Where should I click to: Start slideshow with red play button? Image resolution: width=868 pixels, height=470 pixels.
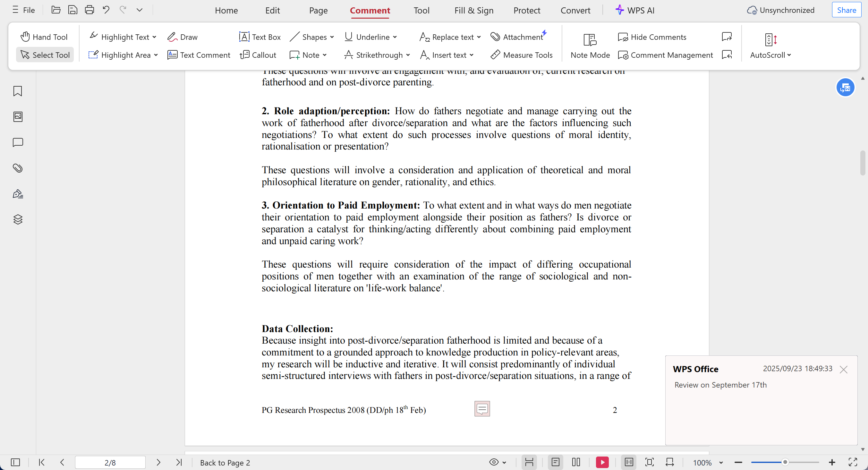point(602,462)
